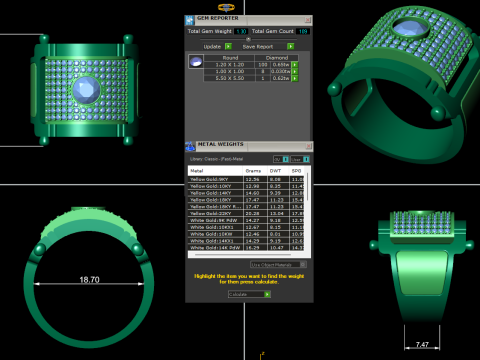The width and height of the screenshot is (480, 360).
Task: Select the White Gold:10KW row
Action: (247, 234)
